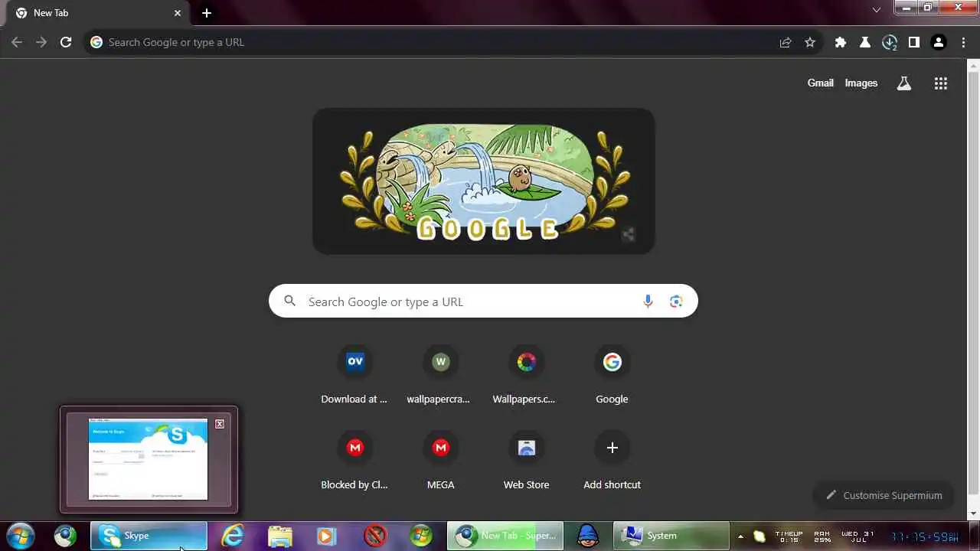Search by image with Lens icon
This screenshot has width=980, height=551.
tap(675, 302)
